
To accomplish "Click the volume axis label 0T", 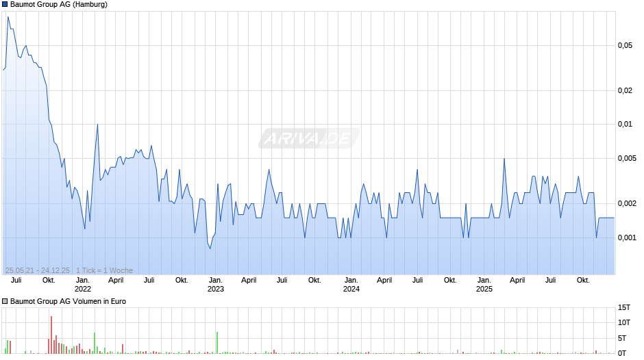I will pyautogui.click(x=622, y=353).
